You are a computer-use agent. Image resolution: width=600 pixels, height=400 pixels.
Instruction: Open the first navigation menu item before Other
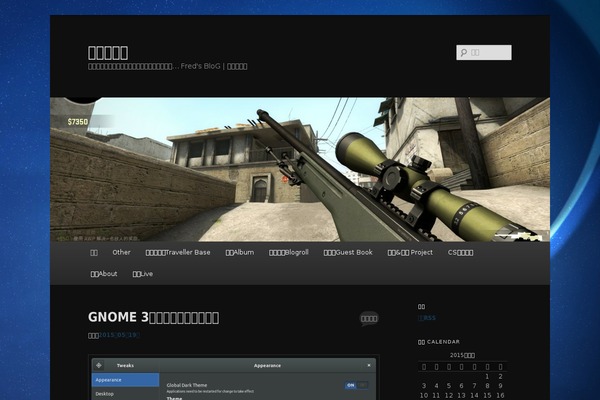pos(94,253)
